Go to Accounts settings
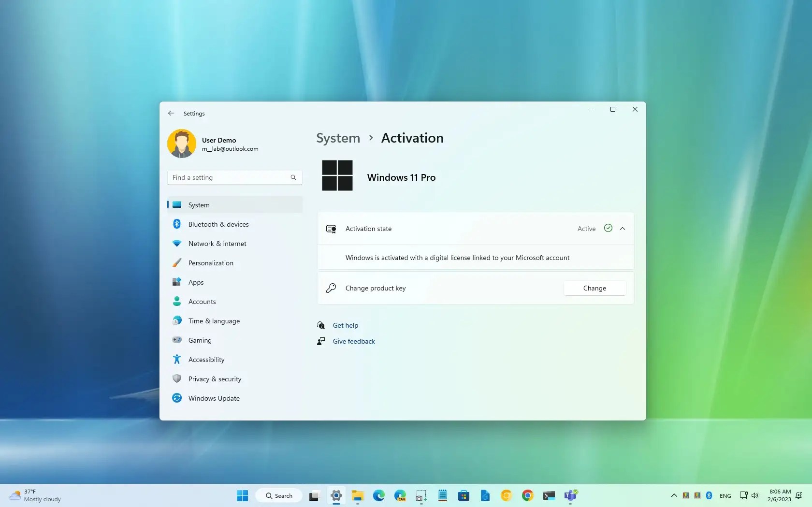The image size is (812, 507). click(x=202, y=301)
